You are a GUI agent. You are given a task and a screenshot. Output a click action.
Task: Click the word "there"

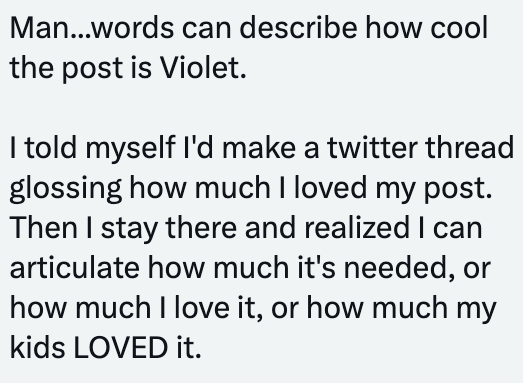201,228
